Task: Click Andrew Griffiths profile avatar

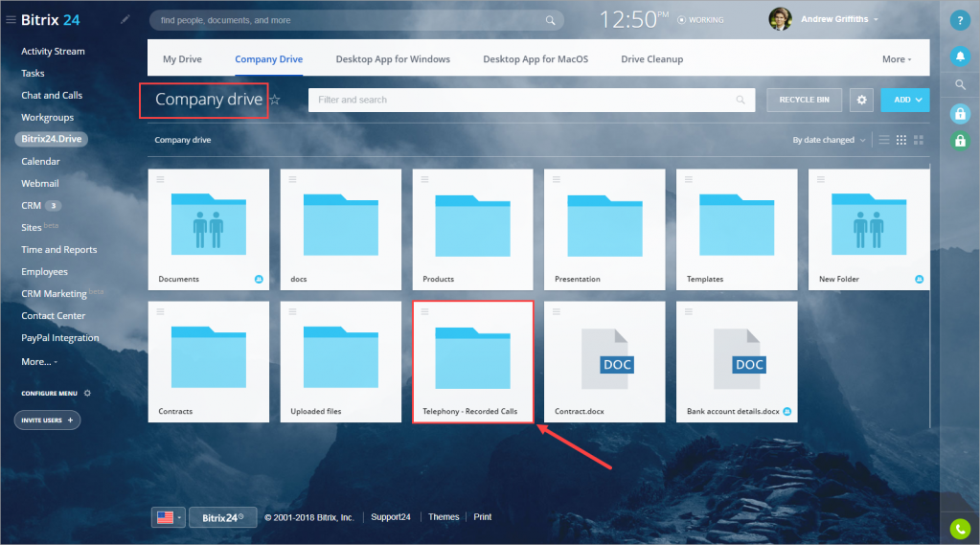Action: (x=780, y=19)
